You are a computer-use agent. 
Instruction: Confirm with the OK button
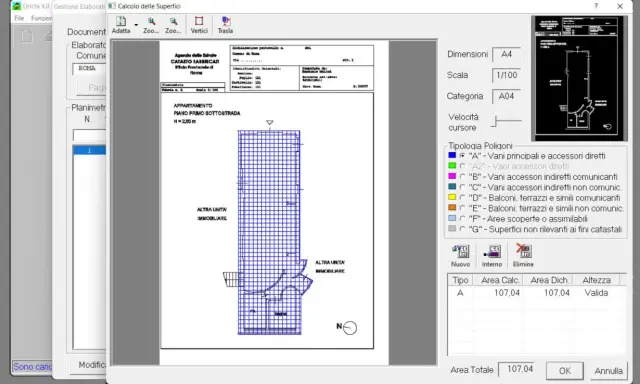[x=564, y=371]
